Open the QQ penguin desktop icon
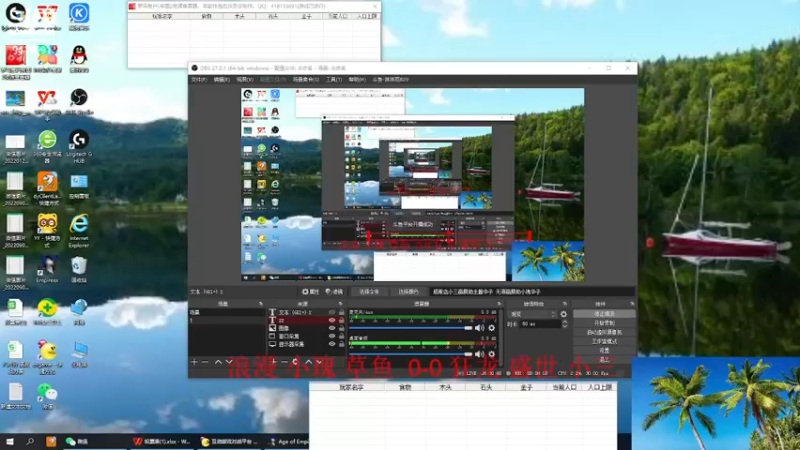This screenshot has width=800, height=450. pos(79,58)
